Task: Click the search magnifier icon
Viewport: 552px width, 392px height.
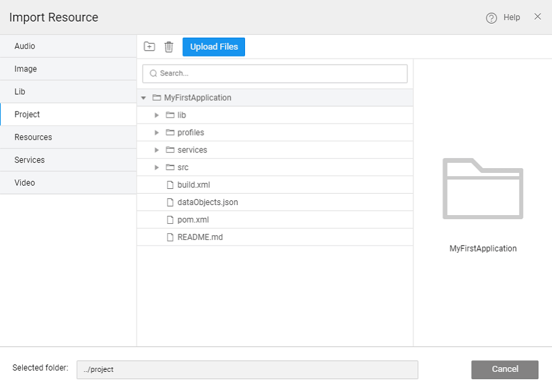Action: pyautogui.click(x=154, y=73)
